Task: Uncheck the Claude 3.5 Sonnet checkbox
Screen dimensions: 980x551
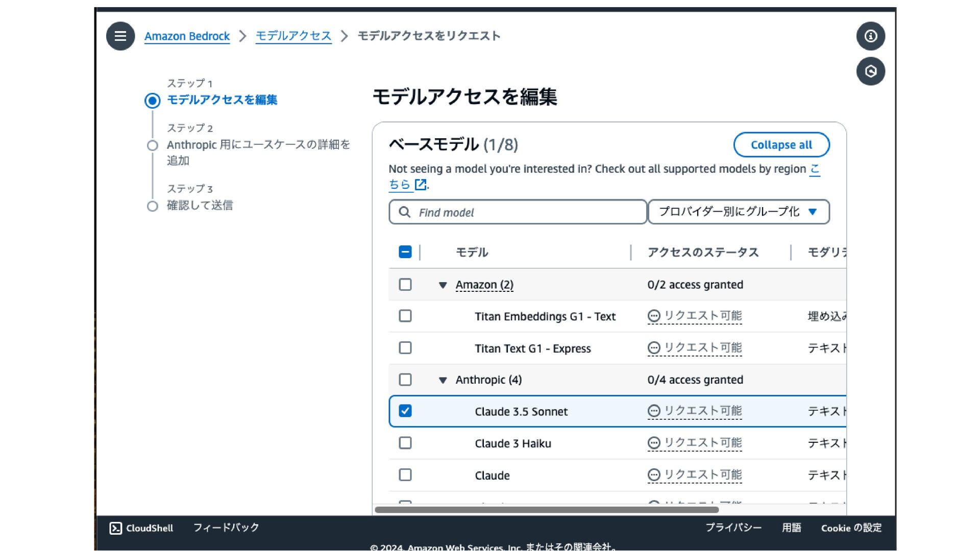Action: (405, 411)
